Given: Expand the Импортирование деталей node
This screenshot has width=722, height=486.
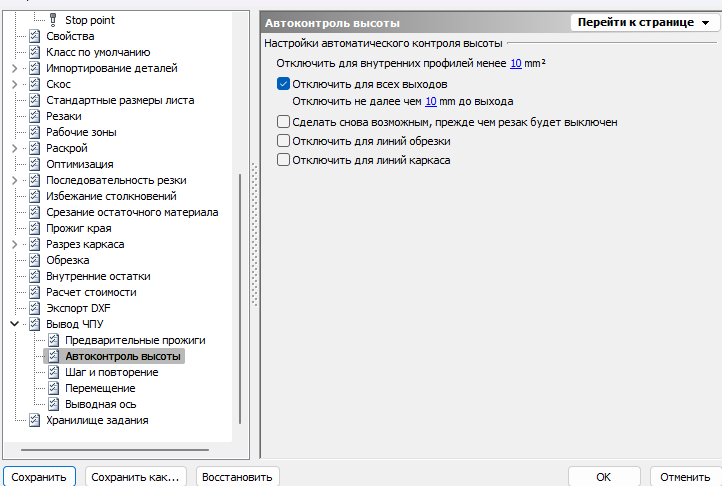Looking at the screenshot, I should pyautogui.click(x=14, y=68).
